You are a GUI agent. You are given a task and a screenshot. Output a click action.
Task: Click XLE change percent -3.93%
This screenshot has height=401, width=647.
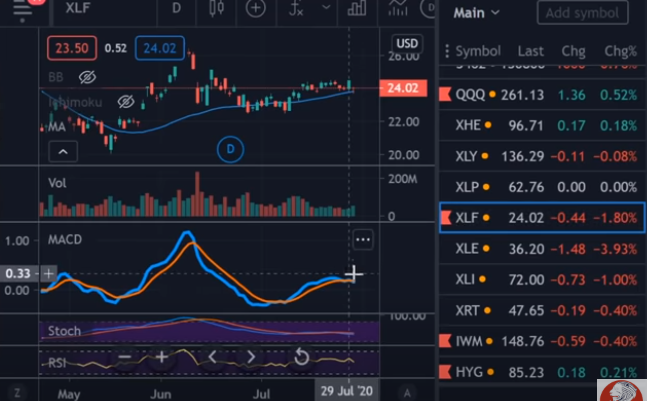(x=615, y=249)
